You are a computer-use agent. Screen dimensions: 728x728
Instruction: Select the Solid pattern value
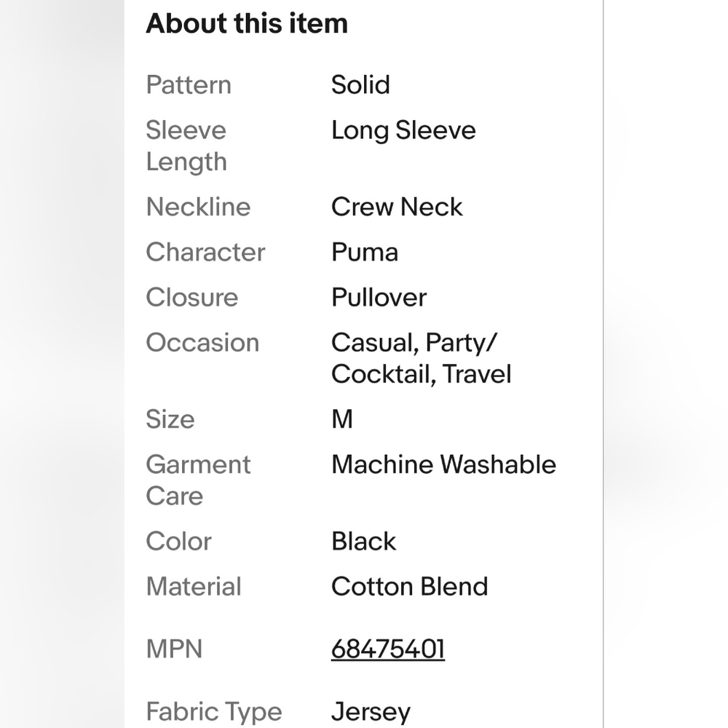[x=360, y=84]
